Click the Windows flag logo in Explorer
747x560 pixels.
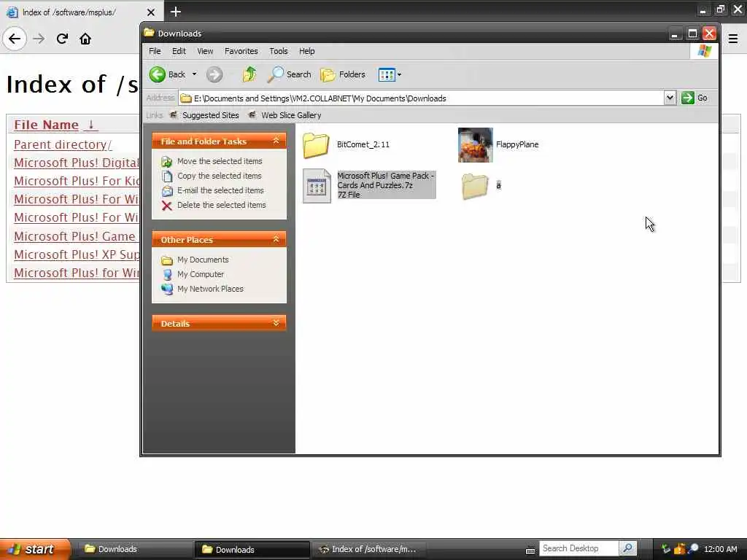(x=705, y=51)
